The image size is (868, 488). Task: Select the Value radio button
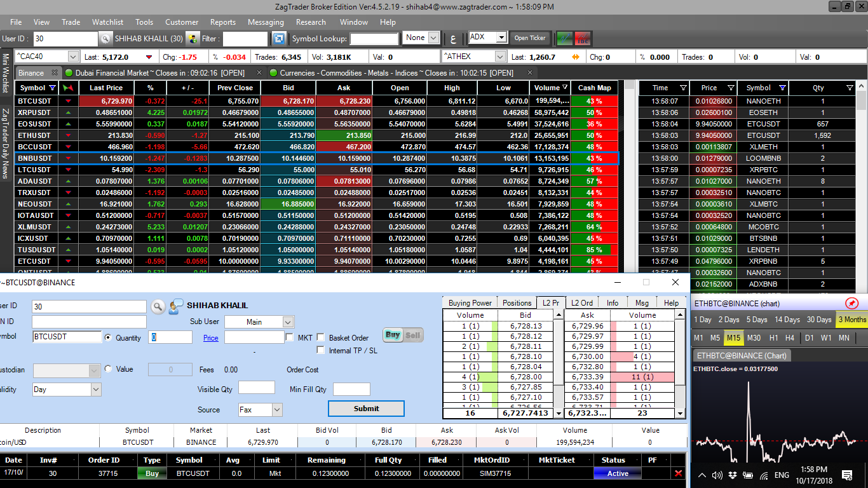108,369
